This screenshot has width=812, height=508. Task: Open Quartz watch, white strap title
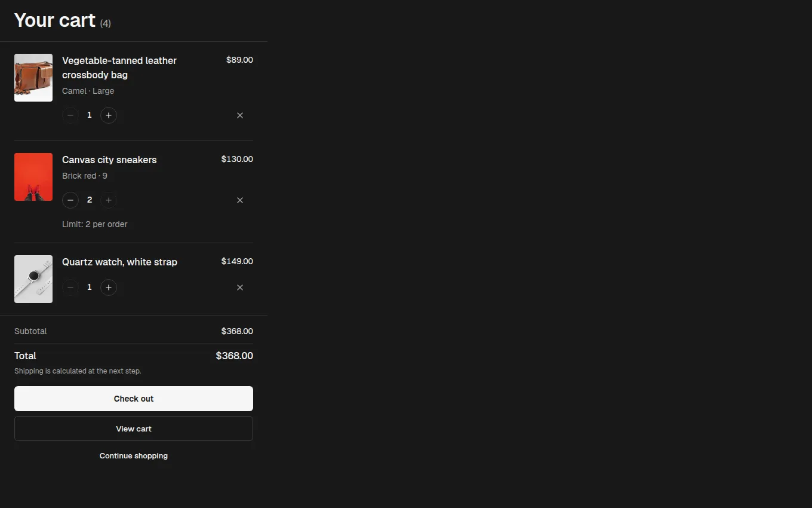(119, 262)
